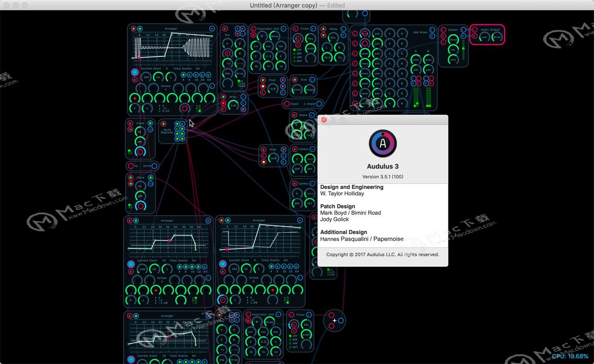Screen dimensions: 594x364
Task: Close the Audulus 3 About window
Action: pos(324,120)
